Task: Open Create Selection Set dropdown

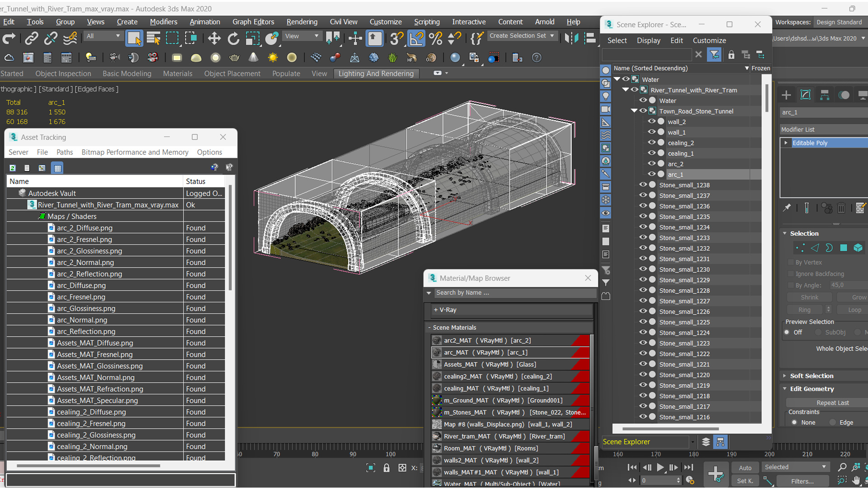Action: [x=522, y=36]
